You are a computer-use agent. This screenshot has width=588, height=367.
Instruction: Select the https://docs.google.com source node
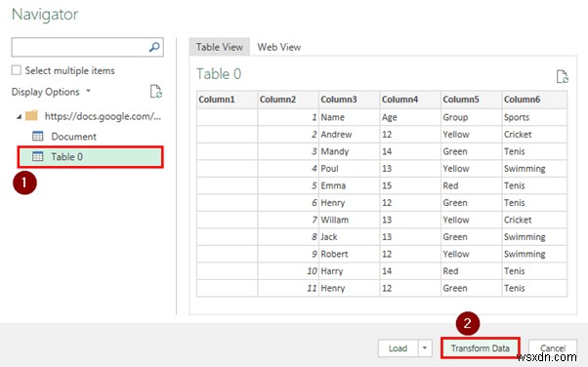click(x=103, y=116)
